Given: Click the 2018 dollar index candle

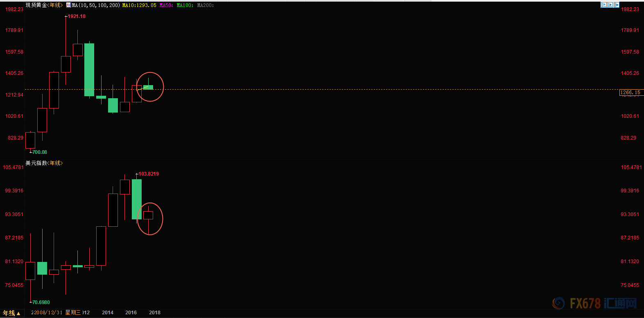Looking at the screenshot, I should click(x=148, y=215).
